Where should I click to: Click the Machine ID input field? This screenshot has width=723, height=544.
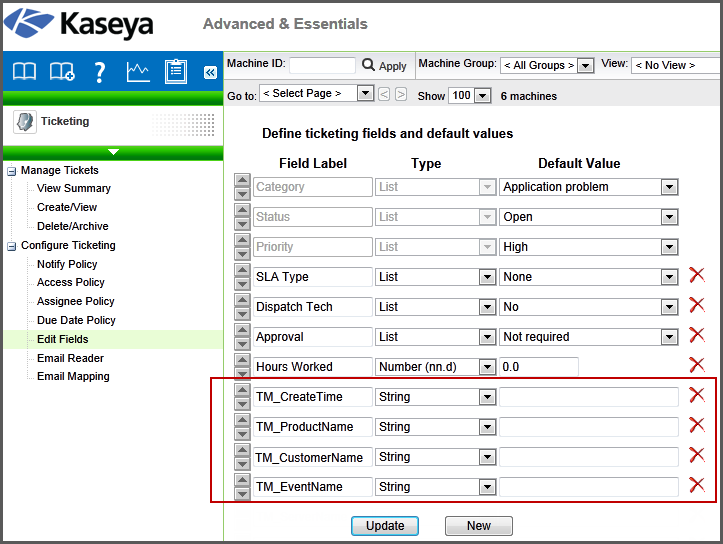pyautogui.click(x=322, y=65)
